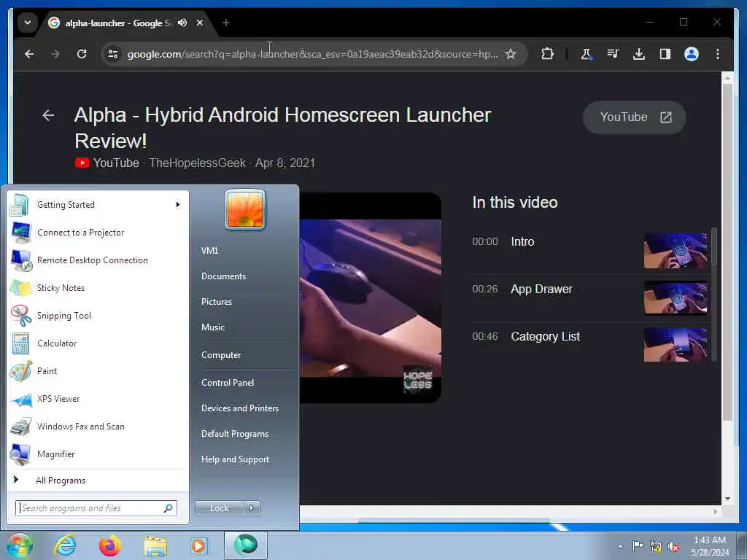
Task: Open Firefox from taskbar
Action: [x=110, y=546]
